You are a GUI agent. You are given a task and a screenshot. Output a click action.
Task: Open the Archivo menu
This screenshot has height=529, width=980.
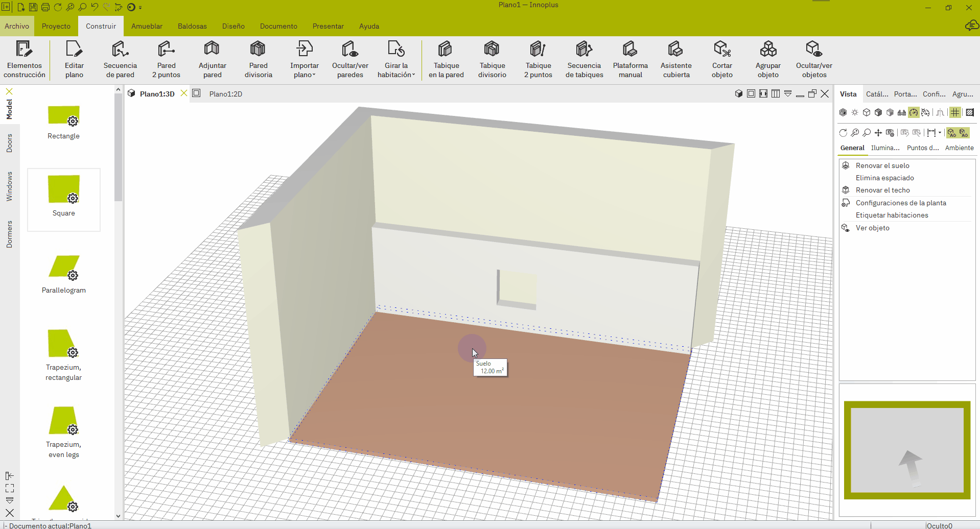tap(17, 26)
